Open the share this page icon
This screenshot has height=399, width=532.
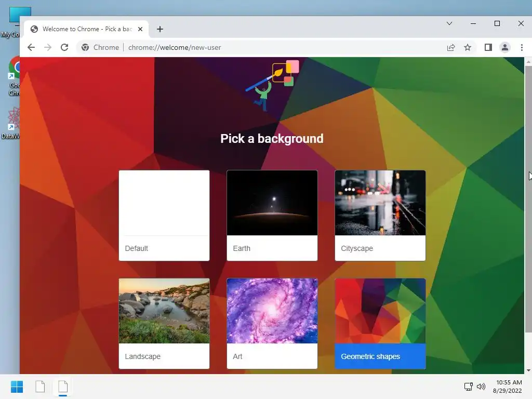pos(451,47)
